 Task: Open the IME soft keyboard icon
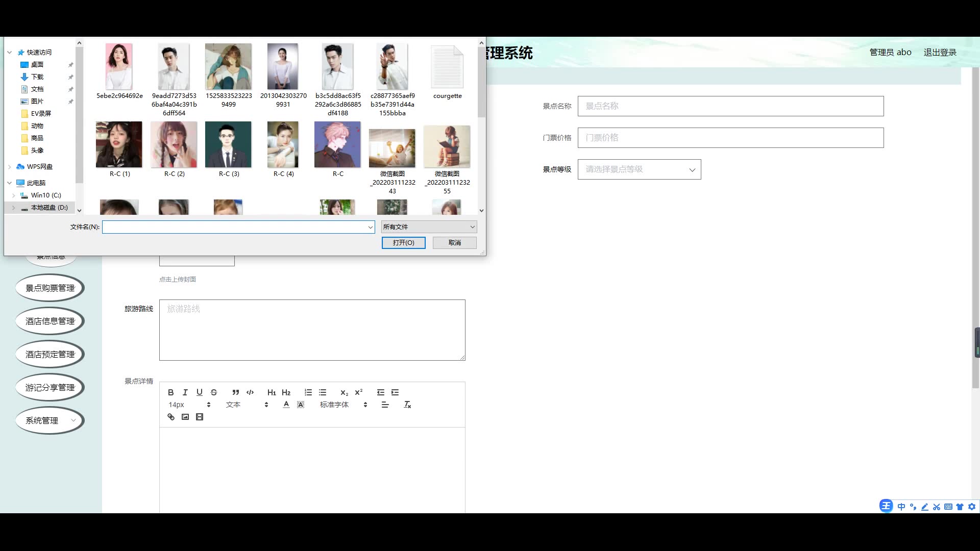(x=948, y=507)
